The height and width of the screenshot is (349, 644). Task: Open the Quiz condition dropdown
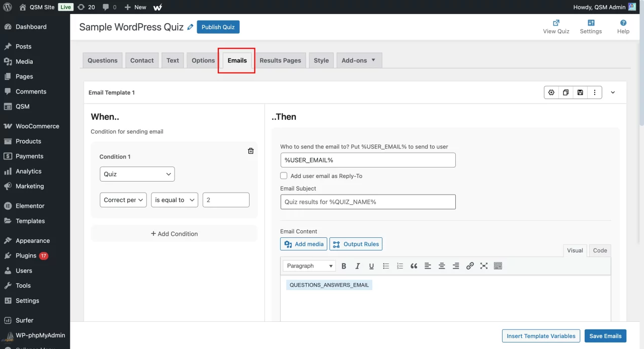click(137, 174)
